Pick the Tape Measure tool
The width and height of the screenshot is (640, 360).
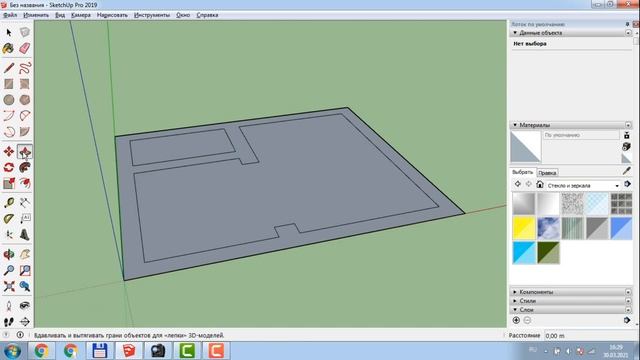point(9,202)
